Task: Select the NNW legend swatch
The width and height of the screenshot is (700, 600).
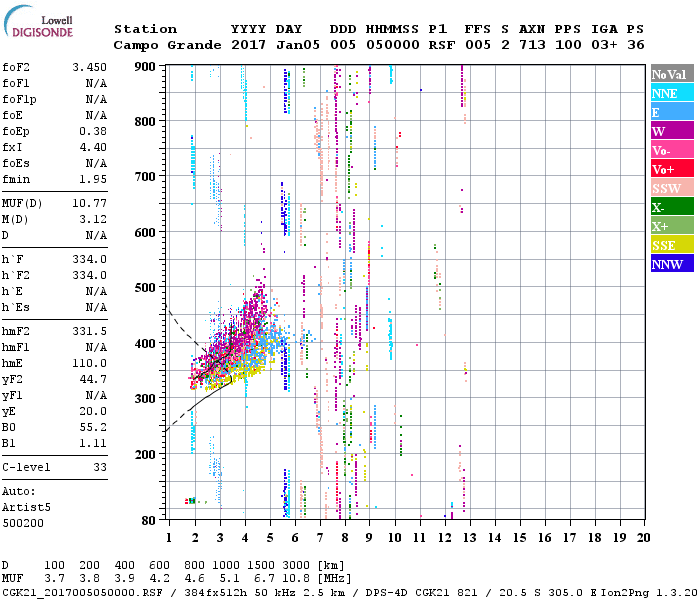Action: click(x=672, y=264)
